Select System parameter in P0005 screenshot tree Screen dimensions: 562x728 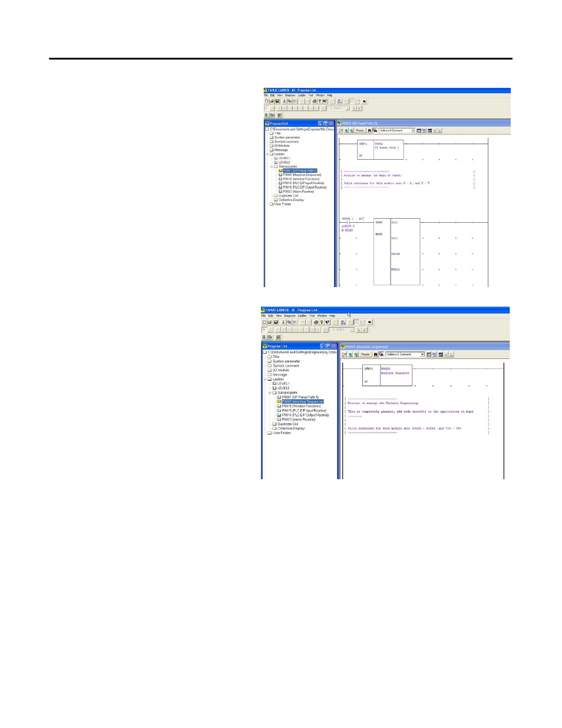pos(286,361)
